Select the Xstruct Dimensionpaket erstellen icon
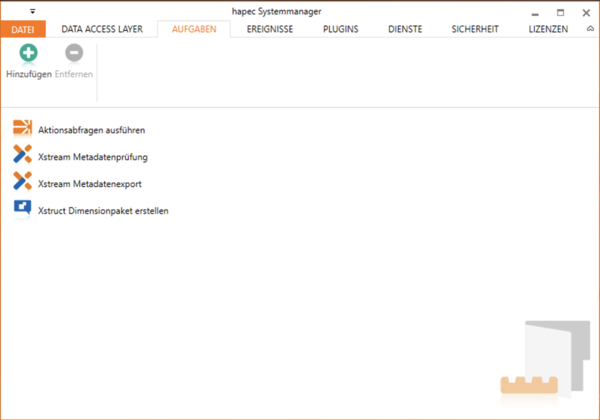Viewport: 600px width, 420px height. tap(23, 208)
